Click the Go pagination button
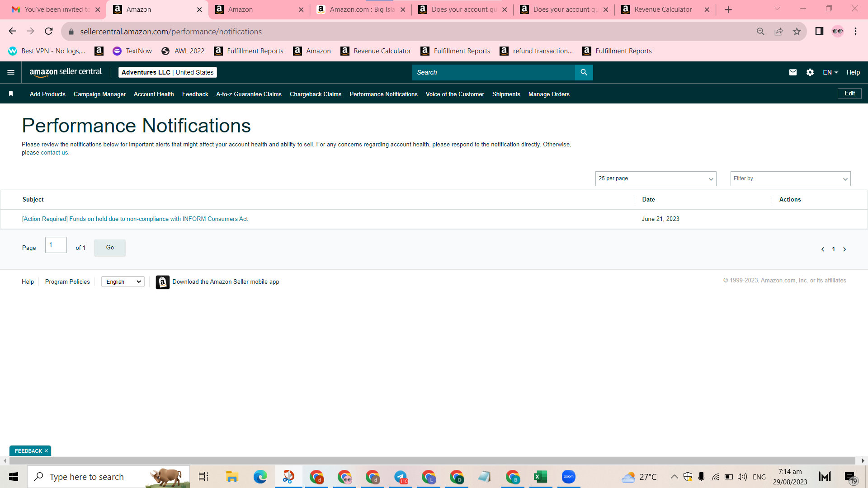Screen dimensions: 868x488 click(x=110, y=248)
